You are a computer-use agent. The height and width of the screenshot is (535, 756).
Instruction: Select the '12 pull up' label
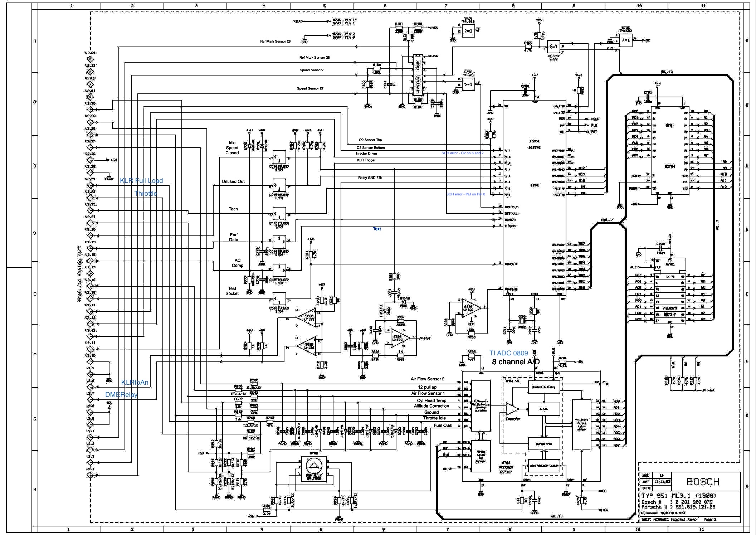pyautogui.click(x=427, y=387)
